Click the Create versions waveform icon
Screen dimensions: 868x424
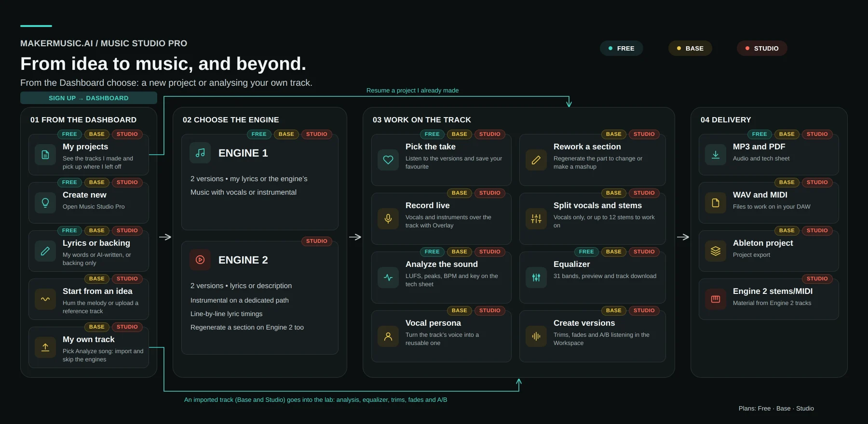536,336
